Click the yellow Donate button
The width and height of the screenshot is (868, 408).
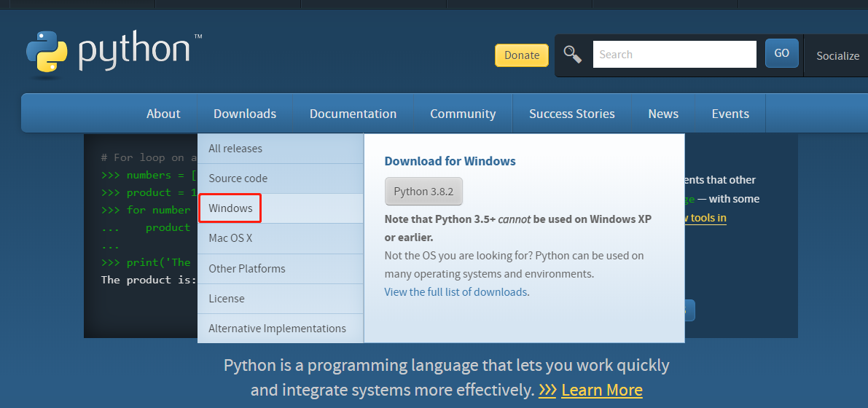522,55
